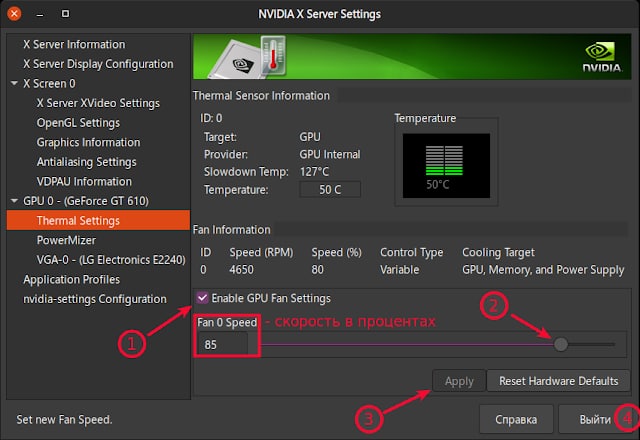The image size is (640, 440).
Task: Open X Server Information page
Action: coord(74,44)
